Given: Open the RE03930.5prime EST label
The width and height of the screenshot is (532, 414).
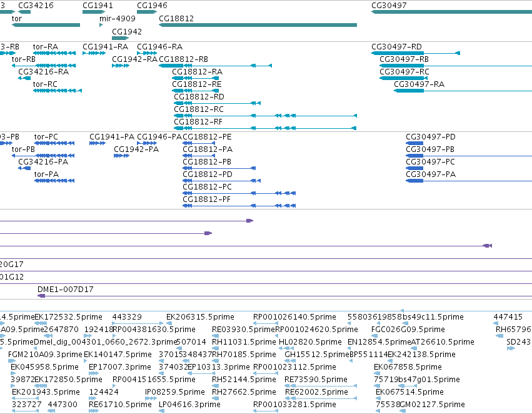Looking at the screenshot, I should [x=243, y=330].
